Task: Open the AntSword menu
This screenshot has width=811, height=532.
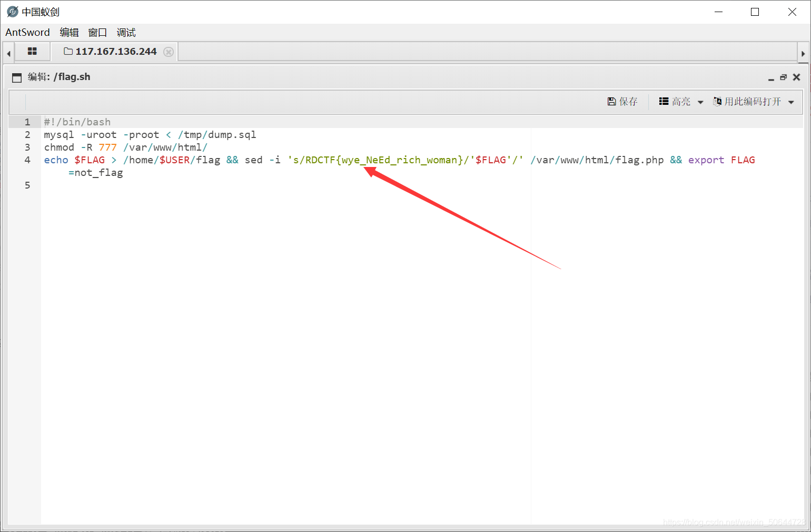Action: (27, 32)
